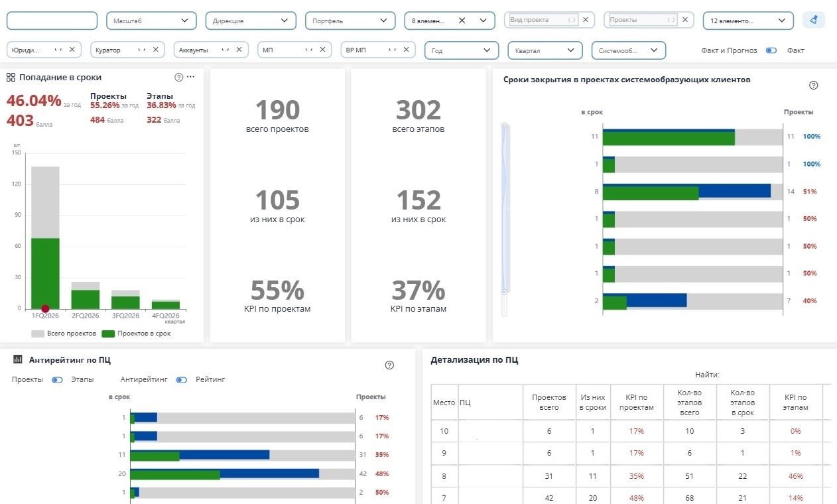The width and height of the screenshot is (837, 504).
Task: Click the empty search field at top left
Action: (x=52, y=21)
